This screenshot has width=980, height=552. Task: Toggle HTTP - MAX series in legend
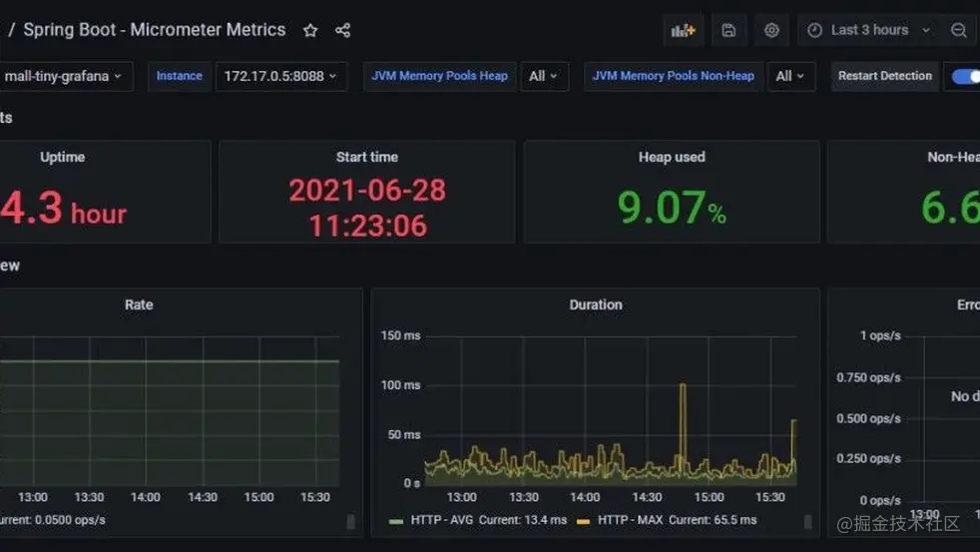630,520
